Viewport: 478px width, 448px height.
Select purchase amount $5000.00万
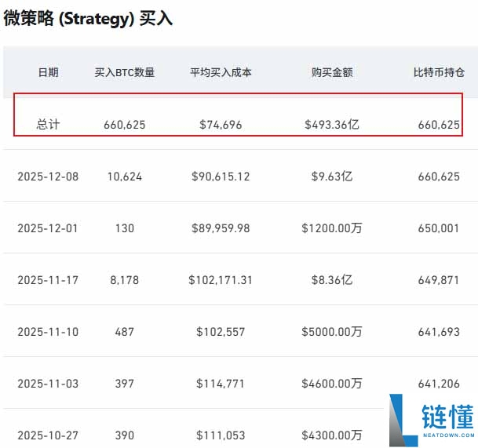click(x=332, y=332)
